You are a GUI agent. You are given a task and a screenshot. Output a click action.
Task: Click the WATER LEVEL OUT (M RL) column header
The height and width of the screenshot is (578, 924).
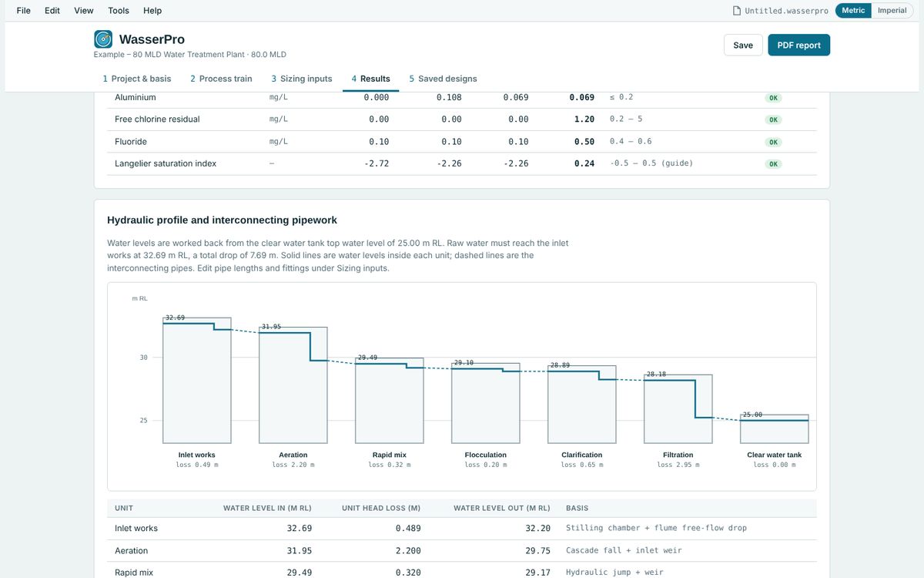502,509
